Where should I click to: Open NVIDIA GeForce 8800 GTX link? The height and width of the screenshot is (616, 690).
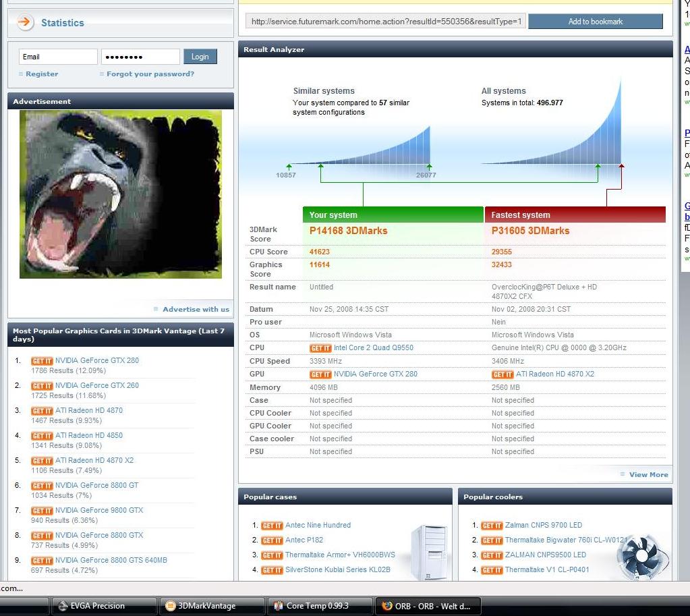tap(99, 536)
